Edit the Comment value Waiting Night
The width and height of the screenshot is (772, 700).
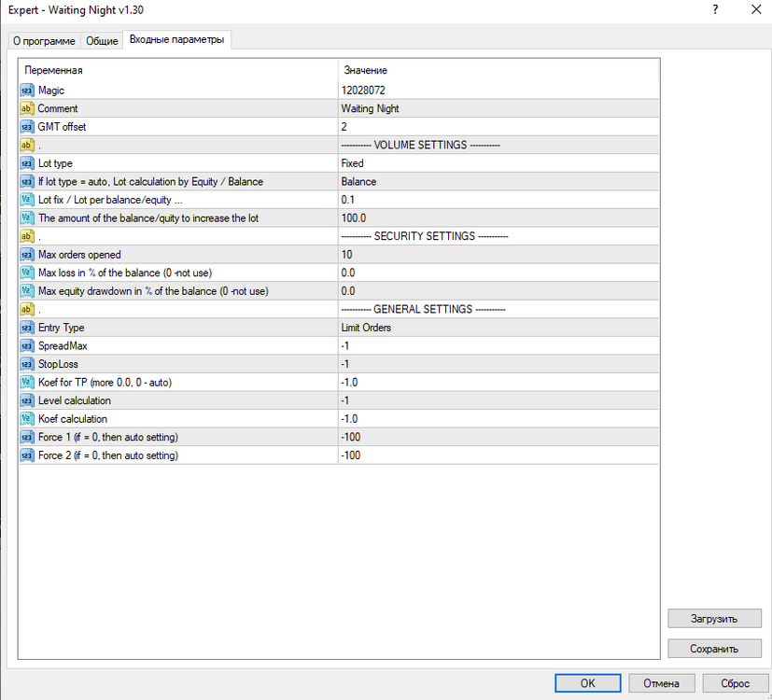(x=498, y=109)
